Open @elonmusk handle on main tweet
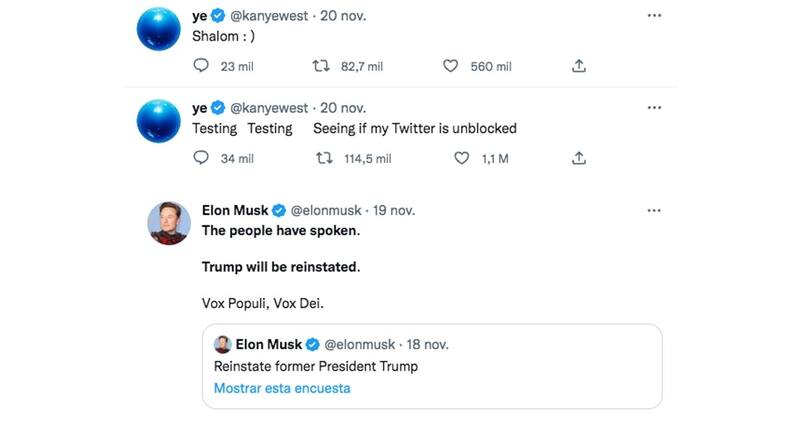The height and width of the screenshot is (424, 800). (x=327, y=211)
